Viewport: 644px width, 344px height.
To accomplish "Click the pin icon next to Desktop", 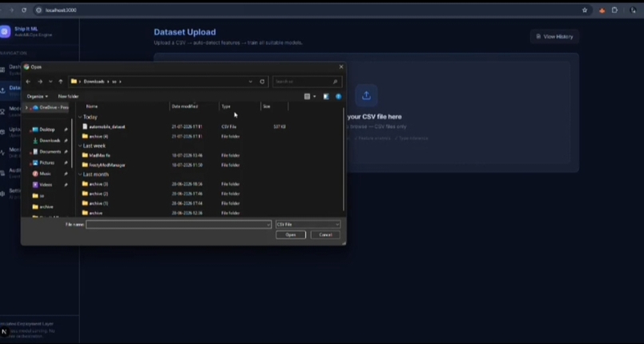I will click(66, 130).
